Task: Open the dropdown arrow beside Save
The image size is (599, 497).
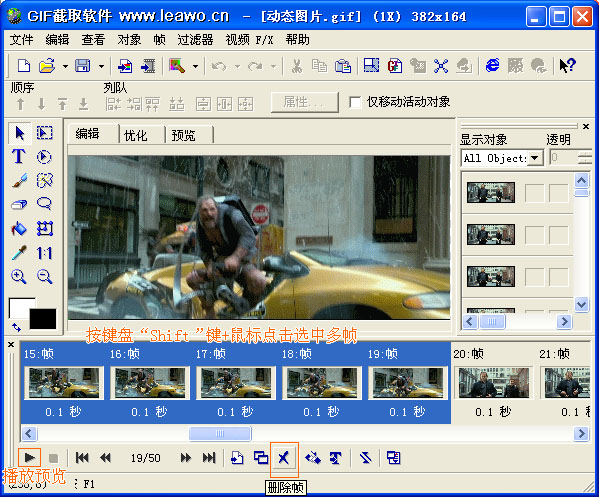Action: click(101, 66)
